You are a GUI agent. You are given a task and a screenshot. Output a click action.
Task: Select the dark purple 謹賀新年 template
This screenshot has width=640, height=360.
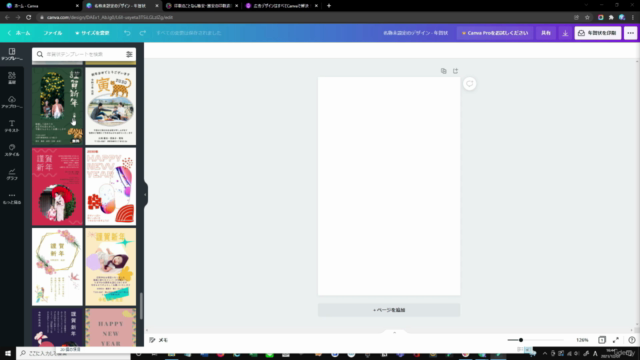point(57,328)
